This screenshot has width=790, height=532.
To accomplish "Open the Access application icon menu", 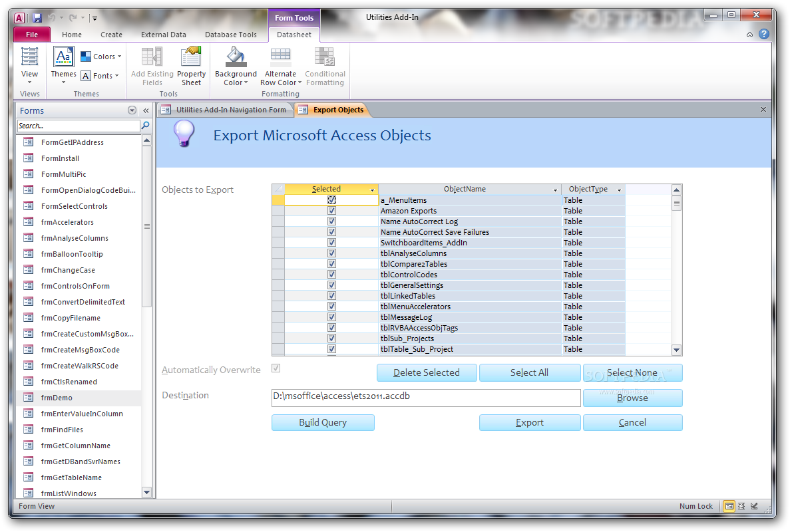I will pos(19,18).
